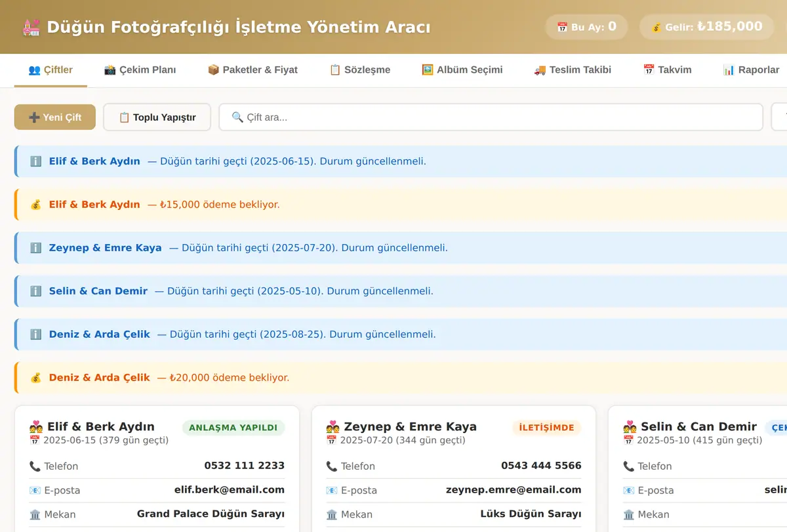Click the Gelir ₺185,000 badge
Image resolution: width=787 pixels, height=532 pixels.
coord(706,27)
